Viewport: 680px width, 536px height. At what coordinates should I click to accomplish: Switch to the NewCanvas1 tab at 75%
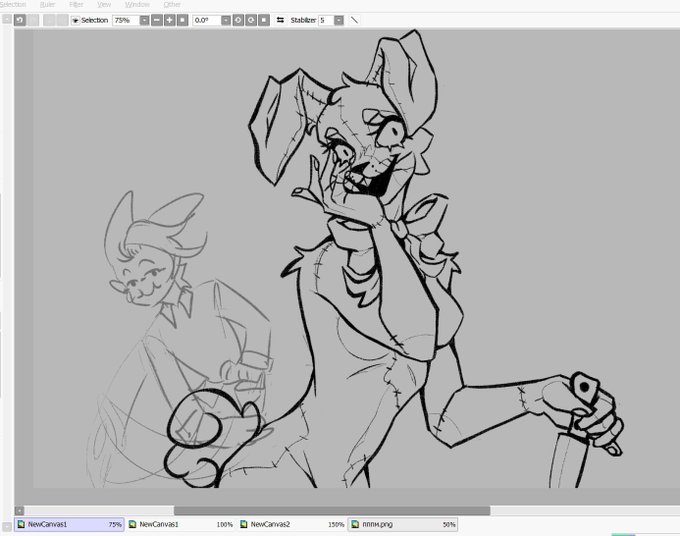[69, 524]
